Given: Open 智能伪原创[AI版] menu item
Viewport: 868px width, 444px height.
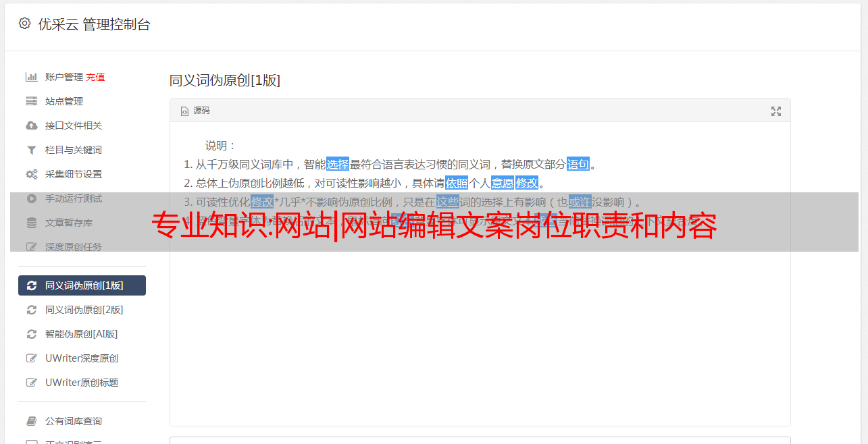Looking at the screenshot, I should coord(82,334).
